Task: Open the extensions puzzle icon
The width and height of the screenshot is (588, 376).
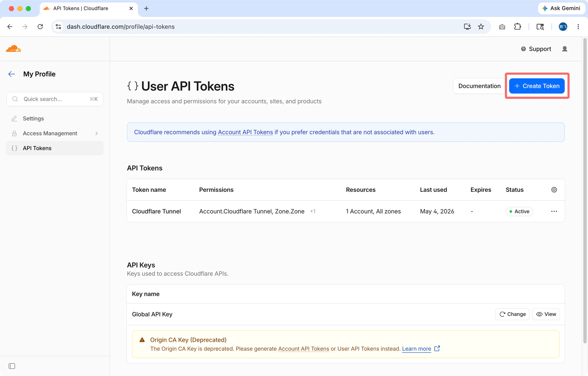Action: point(517,27)
